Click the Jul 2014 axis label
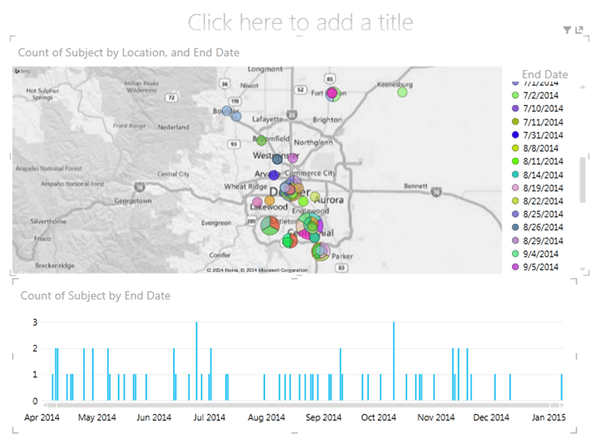This screenshot has width=600, height=446. tap(209, 417)
